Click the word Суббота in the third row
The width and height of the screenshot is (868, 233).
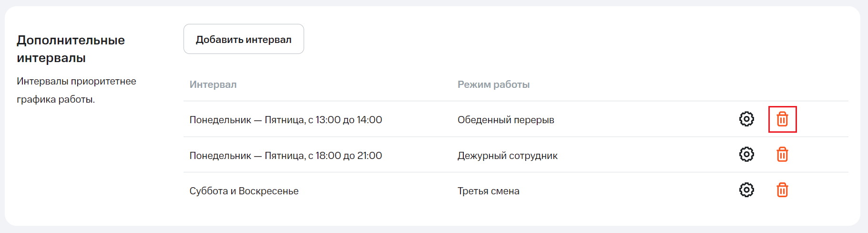pyautogui.click(x=208, y=191)
